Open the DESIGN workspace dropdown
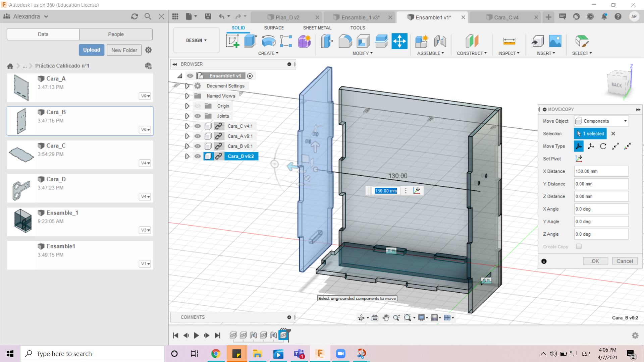644x362 pixels. coord(196,40)
